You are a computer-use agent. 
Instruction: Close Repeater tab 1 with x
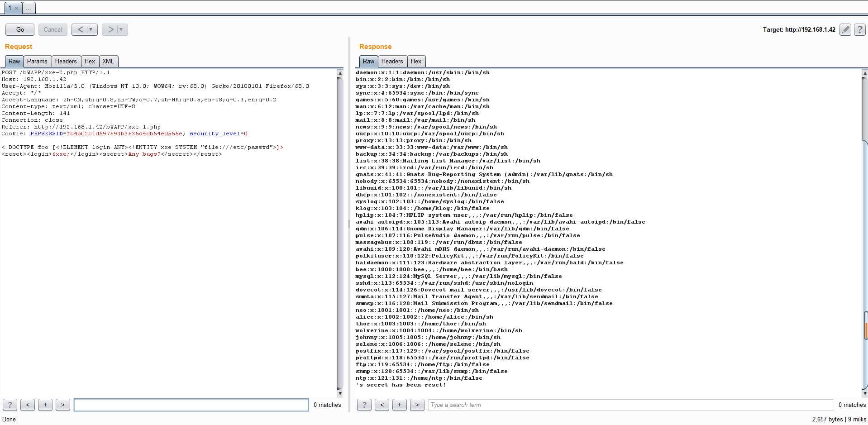pyautogui.click(x=16, y=8)
